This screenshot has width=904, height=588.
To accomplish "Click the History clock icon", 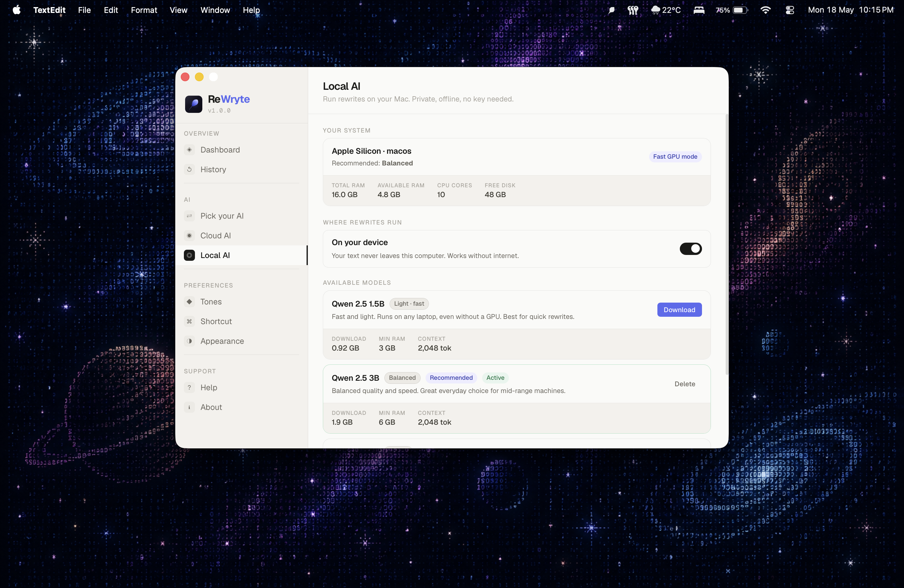I will tap(189, 169).
